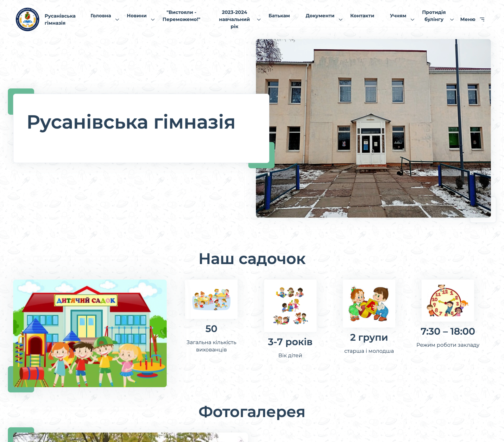
Task: Expand the Новини dropdown arrow
Action: click(153, 20)
